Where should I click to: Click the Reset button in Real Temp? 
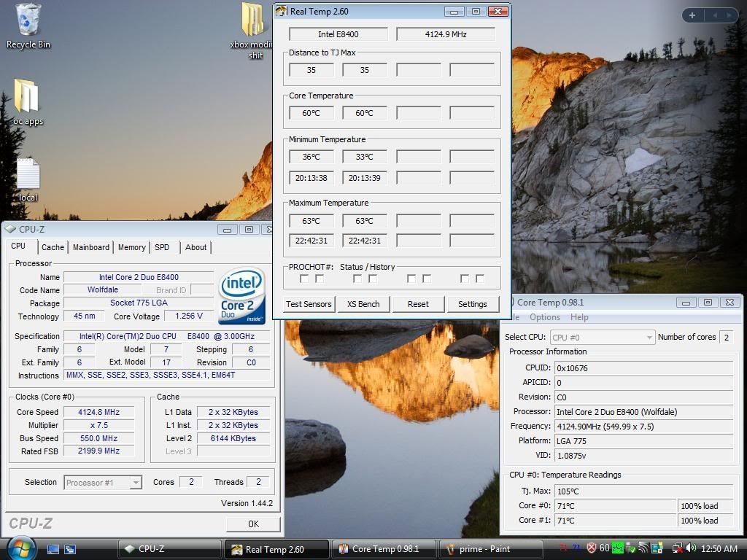[418, 304]
